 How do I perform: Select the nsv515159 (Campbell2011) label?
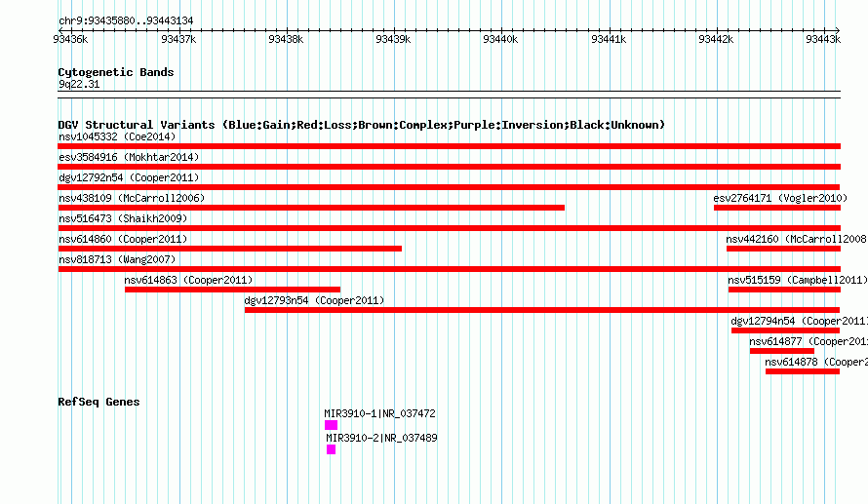798,280
